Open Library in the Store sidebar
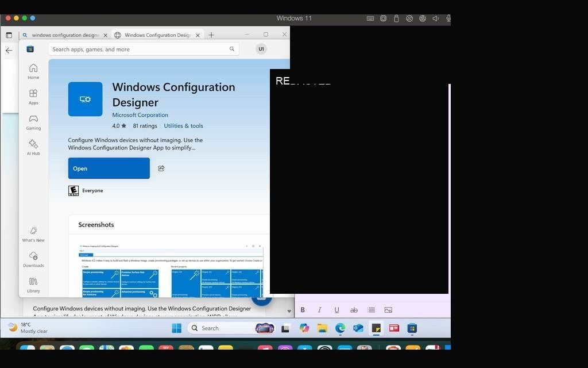The width and height of the screenshot is (588, 368). [33, 285]
